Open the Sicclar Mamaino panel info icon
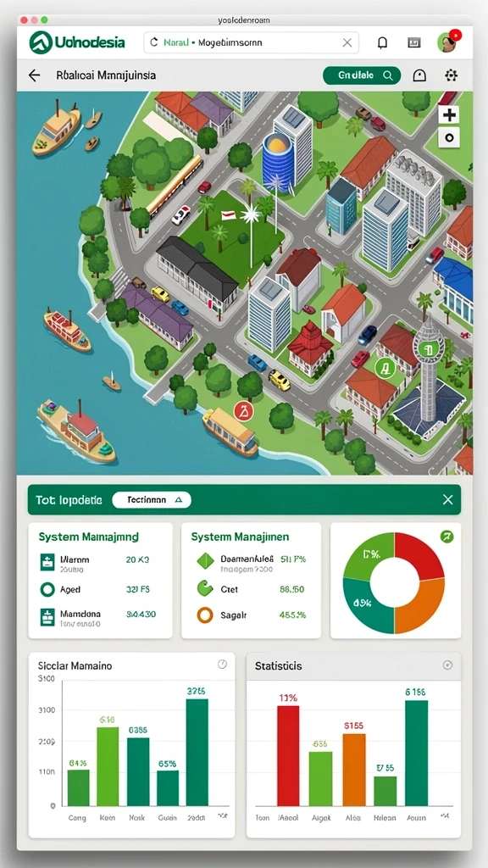This screenshot has width=488, height=868. (x=223, y=665)
